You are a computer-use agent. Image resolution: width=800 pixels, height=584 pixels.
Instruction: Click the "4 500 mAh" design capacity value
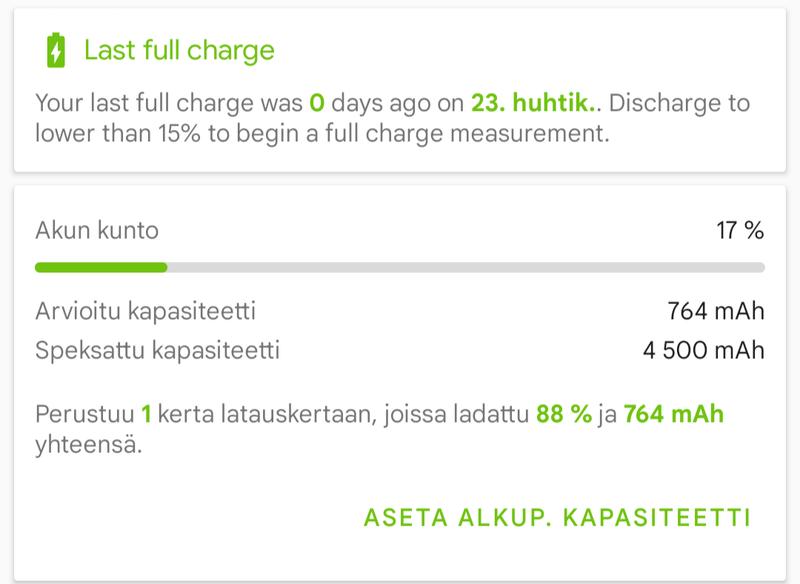[x=704, y=351]
